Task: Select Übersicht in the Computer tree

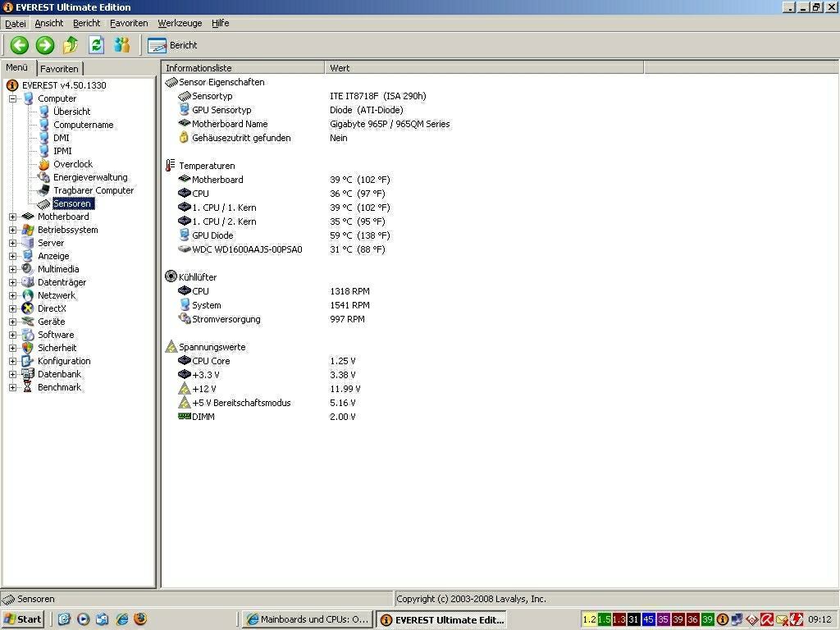Action: tap(72, 112)
